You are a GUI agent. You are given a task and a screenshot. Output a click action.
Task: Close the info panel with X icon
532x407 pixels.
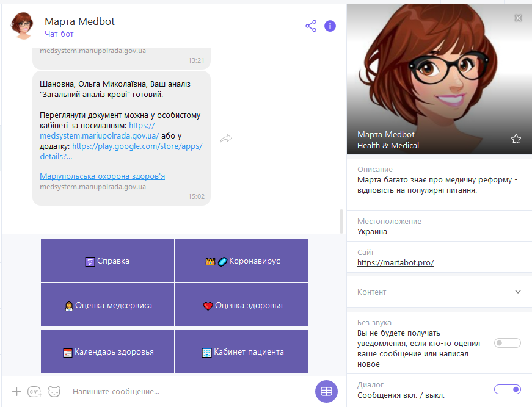(518, 18)
